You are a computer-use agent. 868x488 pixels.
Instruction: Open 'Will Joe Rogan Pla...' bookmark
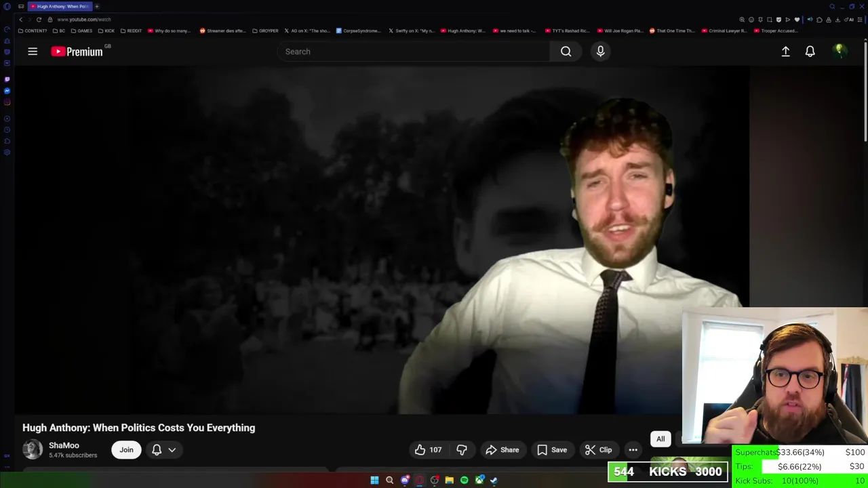[x=620, y=30]
